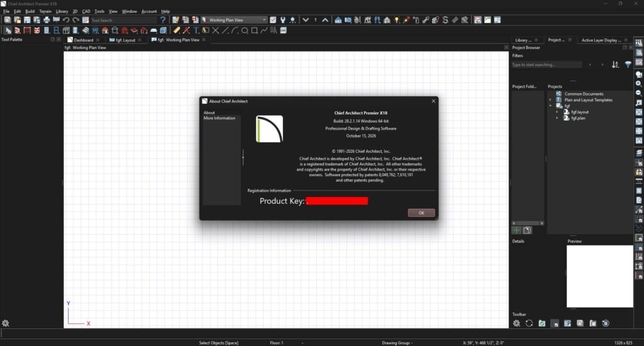644x346 pixels.
Task: Select the Rectangle CAD tool
Action: click(x=254, y=30)
